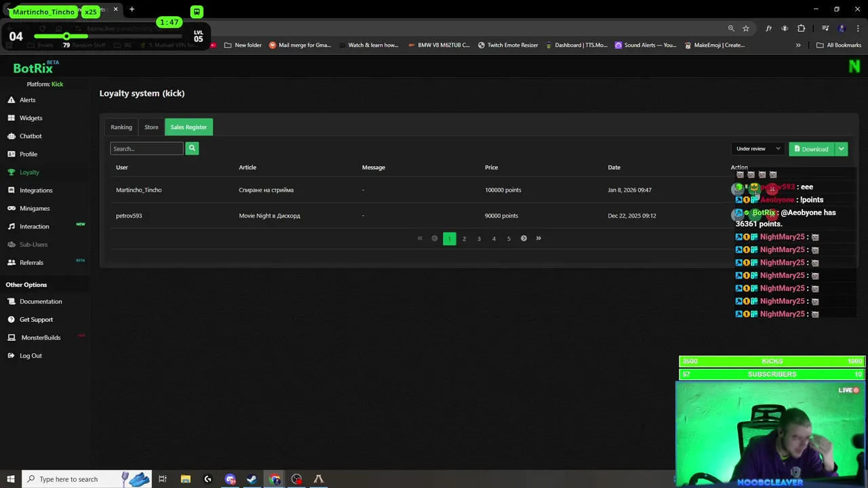Open the Widgets section
The image size is (868, 488).
click(x=31, y=118)
